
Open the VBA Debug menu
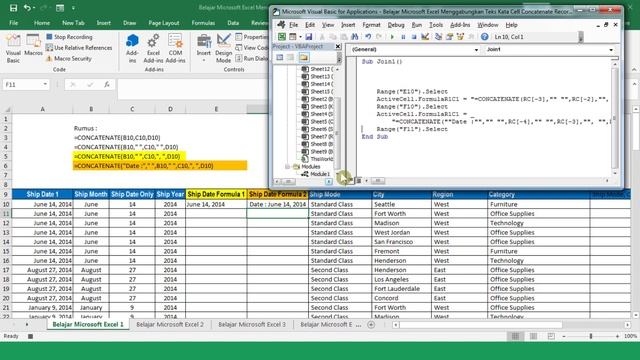(x=396, y=25)
